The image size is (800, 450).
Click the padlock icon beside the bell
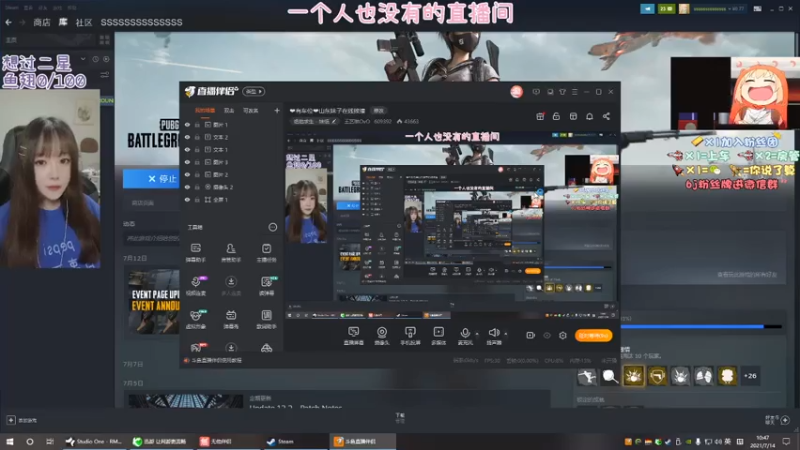click(x=556, y=116)
